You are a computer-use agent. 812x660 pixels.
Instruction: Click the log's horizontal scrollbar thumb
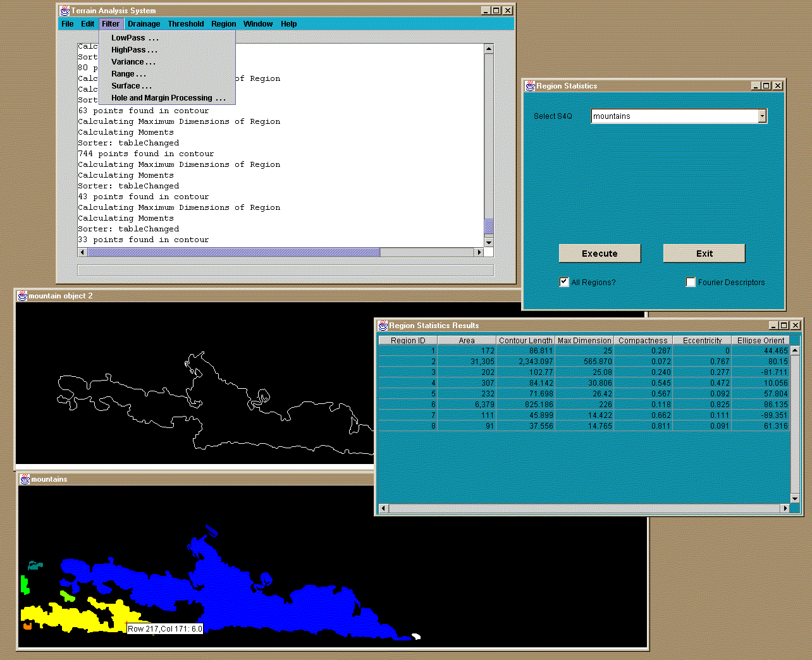[x=234, y=252]
